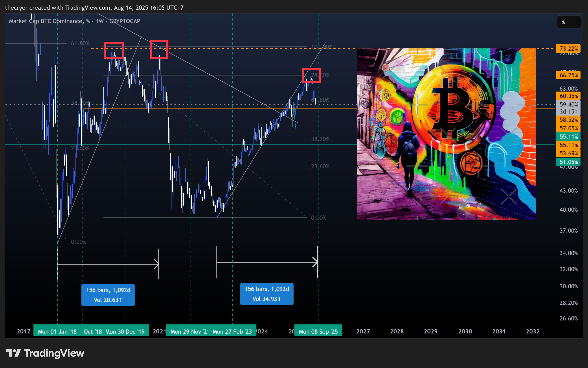Click the 51.05% green price label
588x368 pixels.
(568, 162)
